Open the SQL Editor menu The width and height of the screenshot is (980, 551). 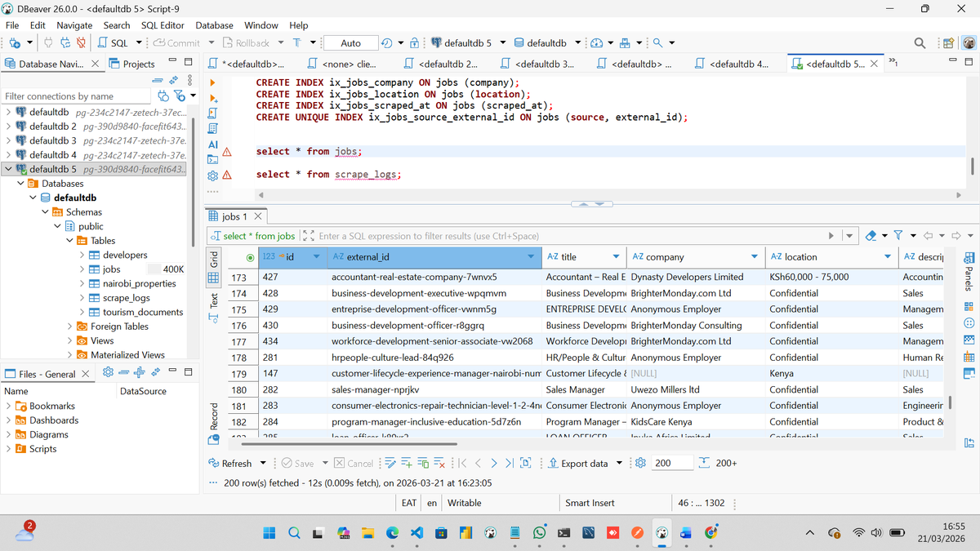(x=163, y=25)
